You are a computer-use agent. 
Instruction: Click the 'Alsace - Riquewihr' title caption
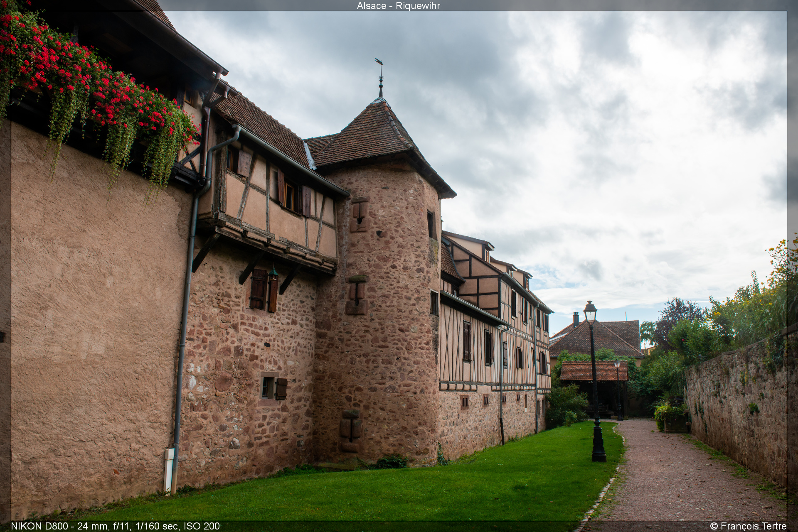click(x=398, y=5)
